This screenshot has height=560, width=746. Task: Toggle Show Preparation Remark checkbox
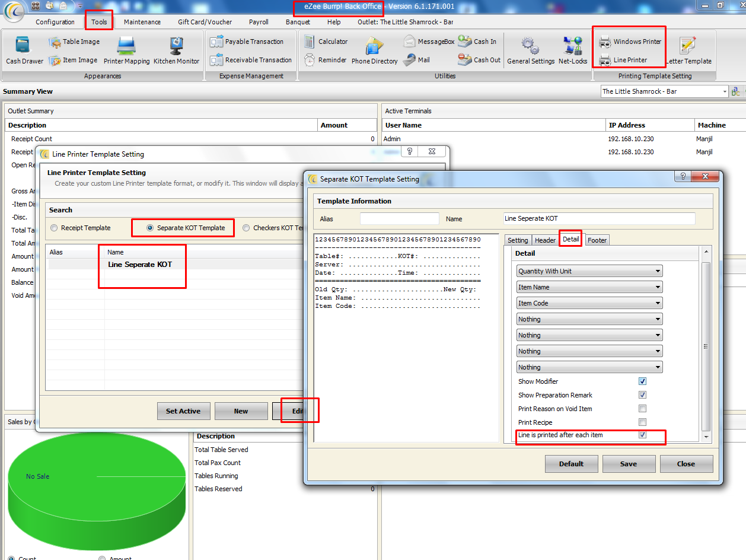coord(642,395)
